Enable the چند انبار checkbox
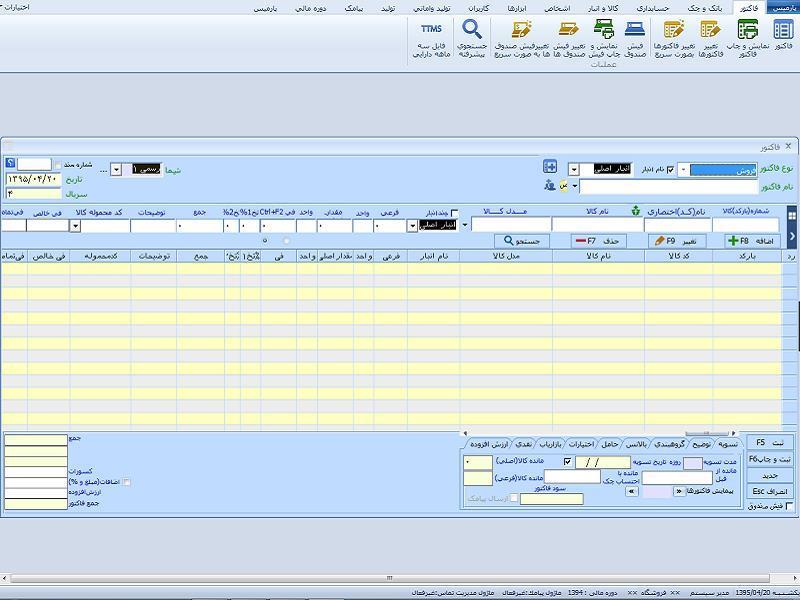Image resolution: width=800 pixels, height=600 pixels. tap(455, 213)
